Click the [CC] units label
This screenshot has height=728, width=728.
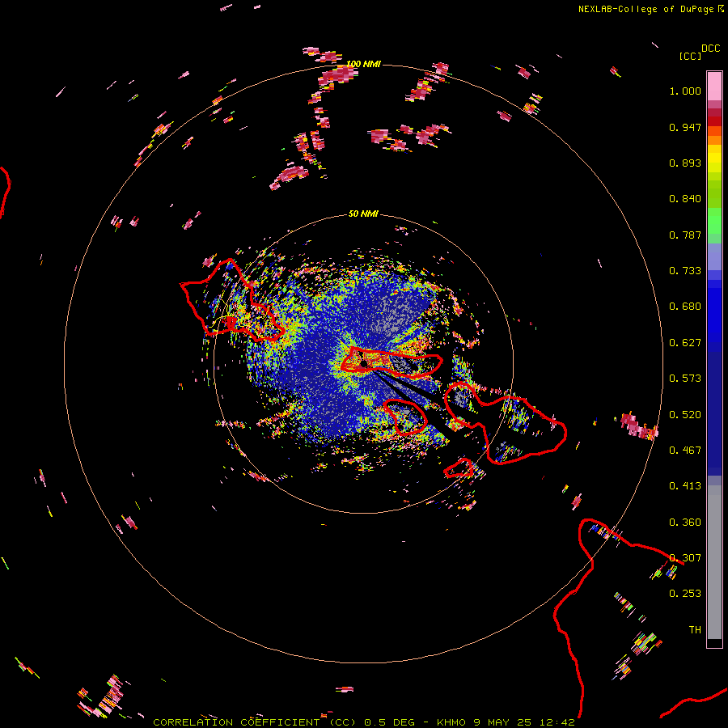[691, 56]
